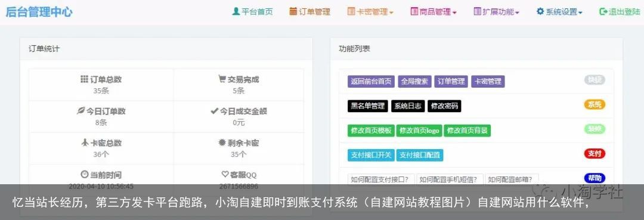Click the orange 系统 badge
644x220 pixels.
tap(595, 105)
